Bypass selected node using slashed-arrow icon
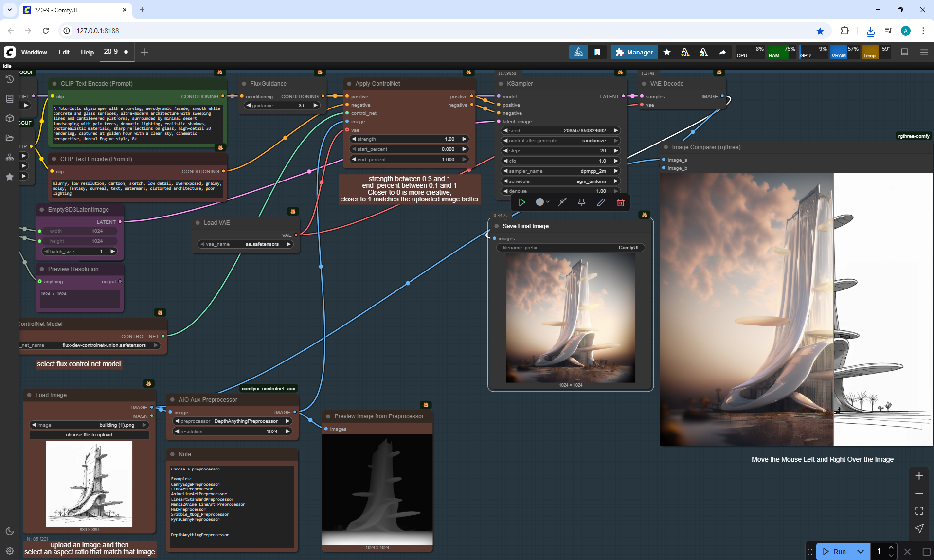 pos(562,202)
